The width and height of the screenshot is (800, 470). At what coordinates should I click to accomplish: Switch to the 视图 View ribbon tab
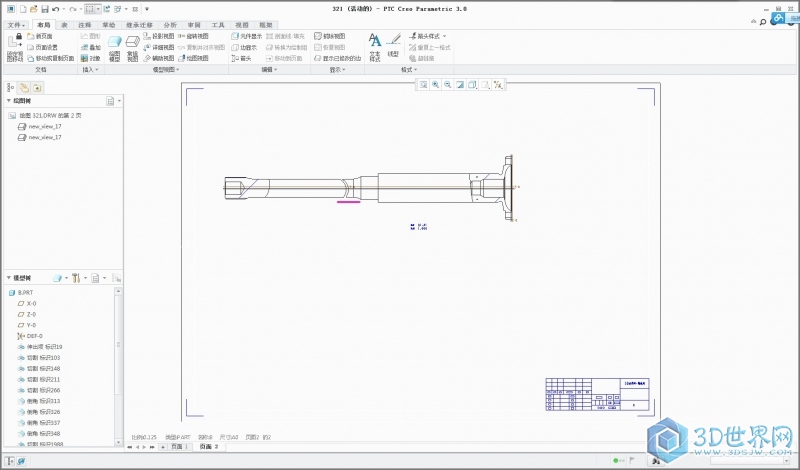coord(242,24)
